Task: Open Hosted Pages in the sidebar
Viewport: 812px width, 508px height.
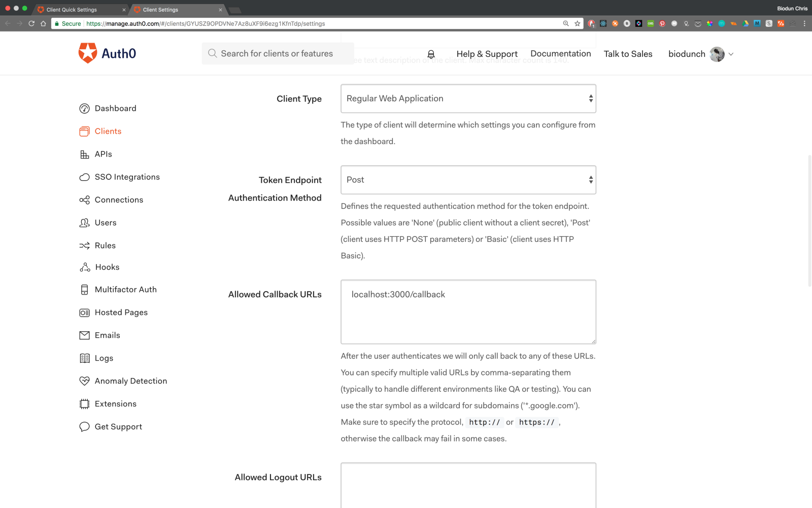Action: coord(114,312)
